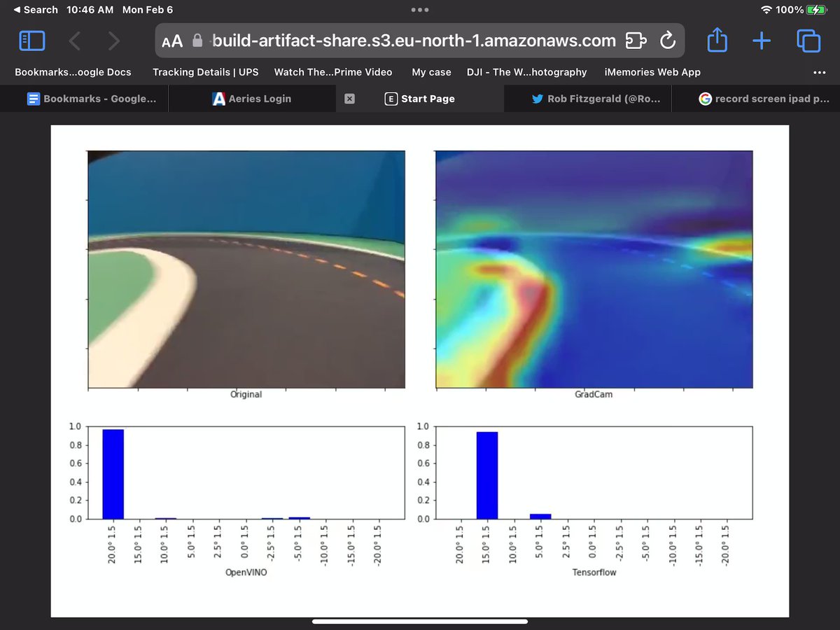This screenshot has height=630, width=840.
Task: Go forward to next page
Action: click(x=114, y=41)
